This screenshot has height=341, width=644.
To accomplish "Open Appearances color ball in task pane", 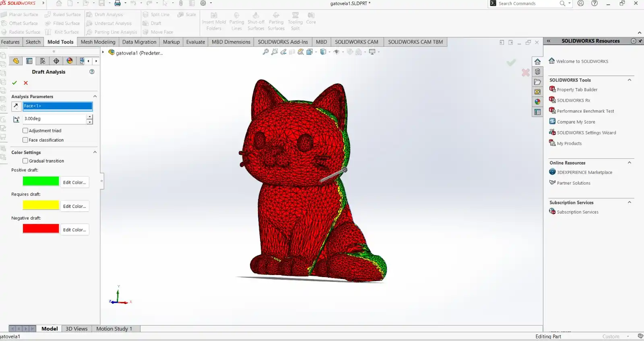I will pyautogui.click(x=538, y=102).
